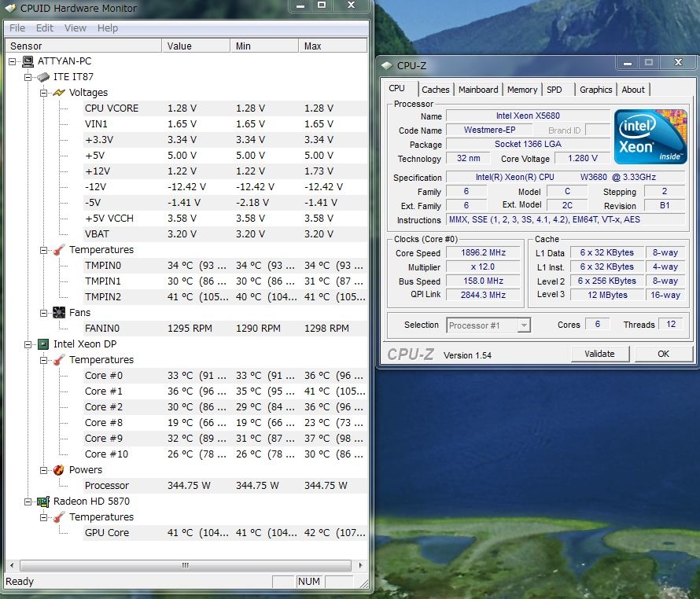
Task: Collapse the Temperatures branch under ITE IT87
Action: pyautogui.click(x=43, y=251)
